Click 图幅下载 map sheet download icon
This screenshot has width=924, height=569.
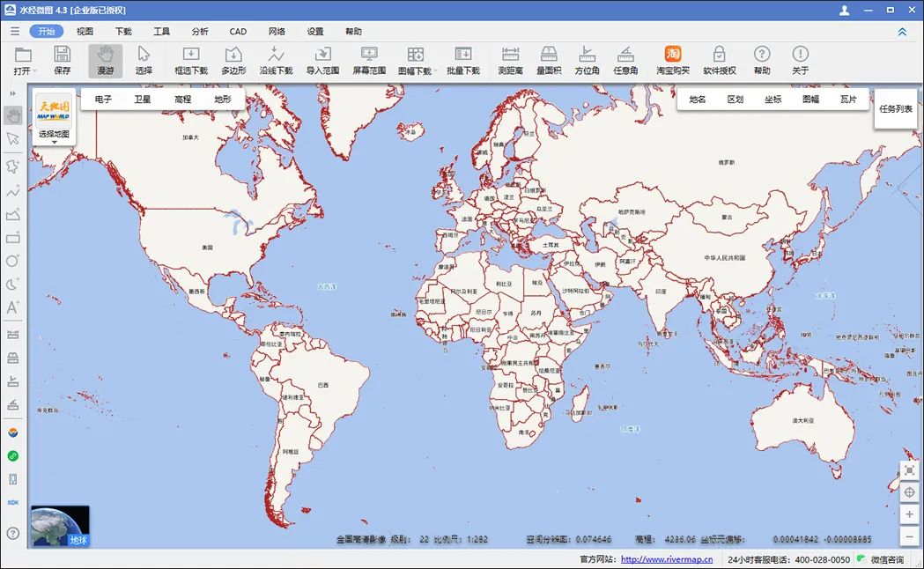click(415, 55)
